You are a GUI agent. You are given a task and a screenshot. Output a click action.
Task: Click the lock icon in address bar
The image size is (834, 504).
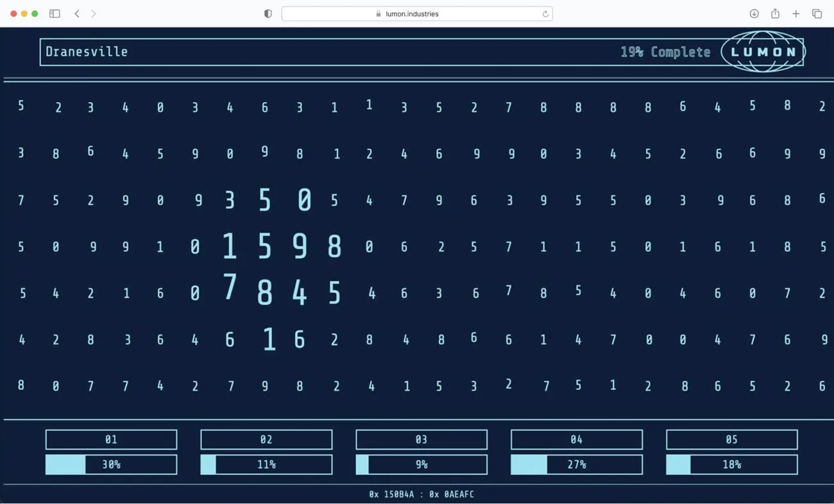click(x=379, y=13)
